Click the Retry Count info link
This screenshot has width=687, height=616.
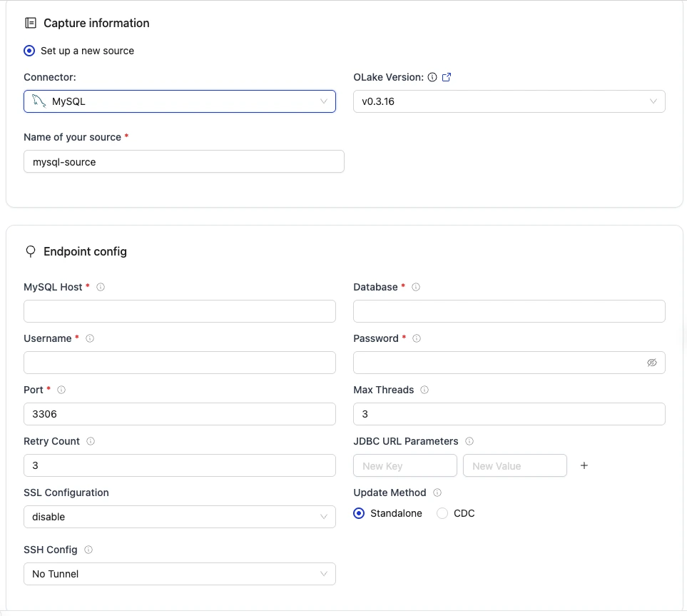coord(91,441)
